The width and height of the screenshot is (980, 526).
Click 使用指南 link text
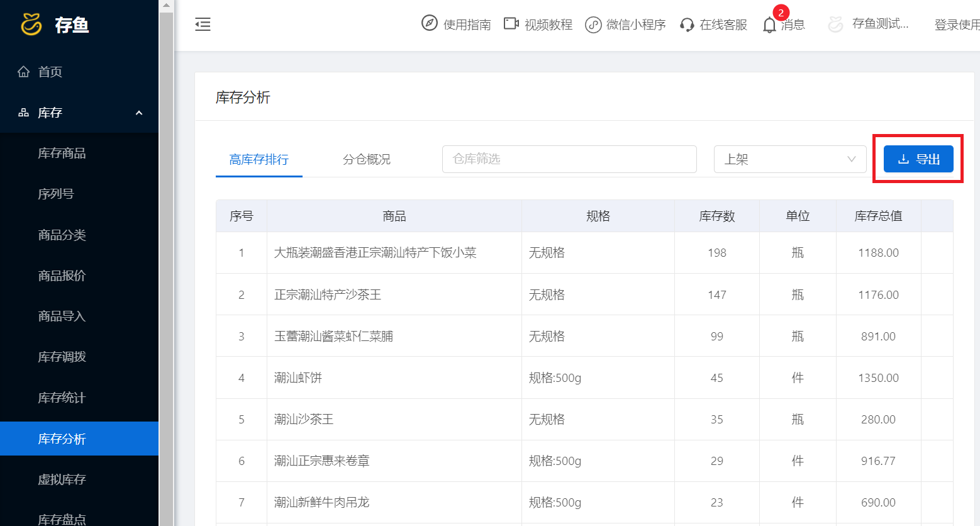tap(467, 25)
